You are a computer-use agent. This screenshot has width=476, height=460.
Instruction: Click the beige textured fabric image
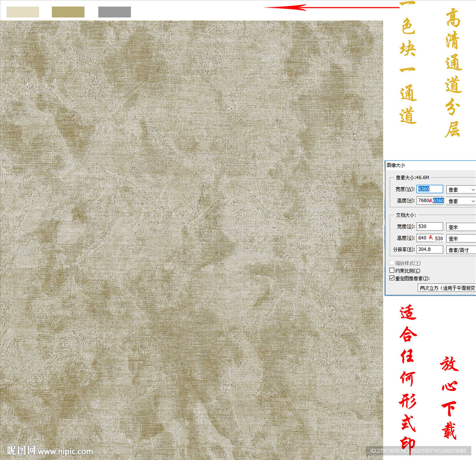pyautogui.click(x=192, y=233)
